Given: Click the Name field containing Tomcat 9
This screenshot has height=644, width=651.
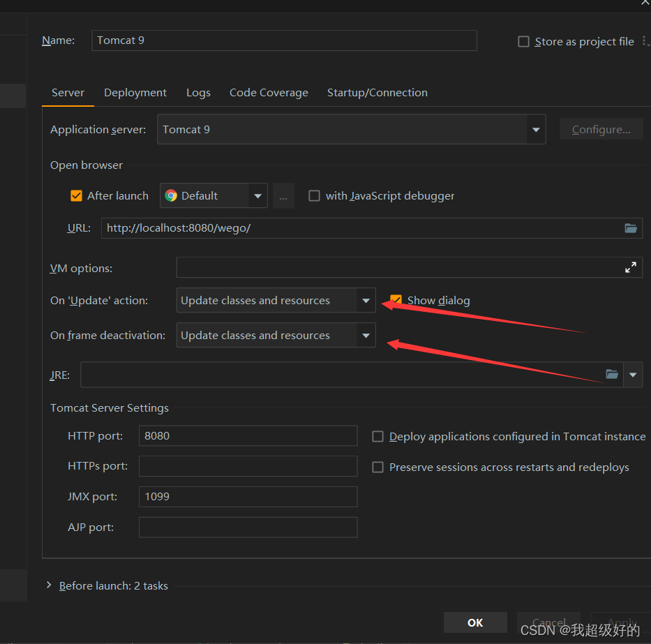Looking at the screenshot, I should pos(285,40).
